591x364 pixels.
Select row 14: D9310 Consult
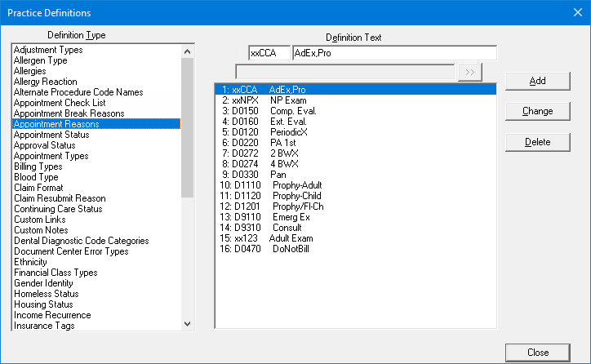pyautogui.click(x=356, y=228)
